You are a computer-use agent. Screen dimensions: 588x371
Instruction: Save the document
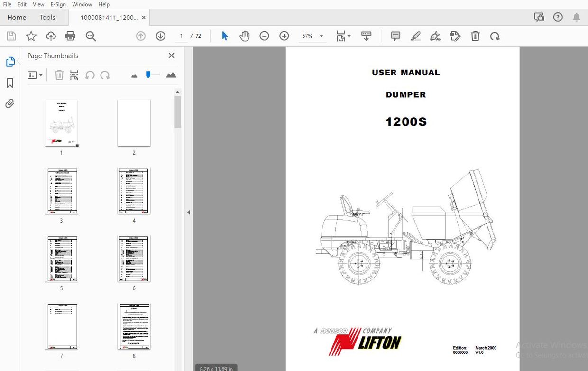[11, 36]
